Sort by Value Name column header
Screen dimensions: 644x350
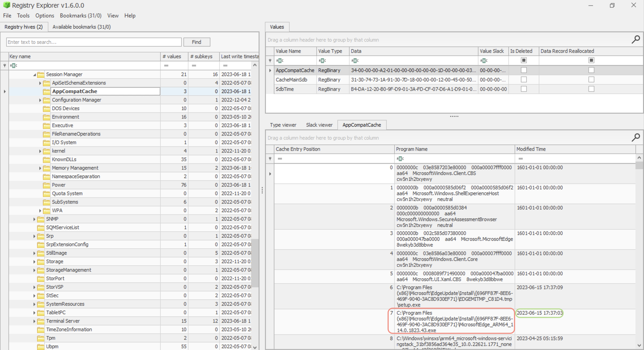click(x=295, y=51)
